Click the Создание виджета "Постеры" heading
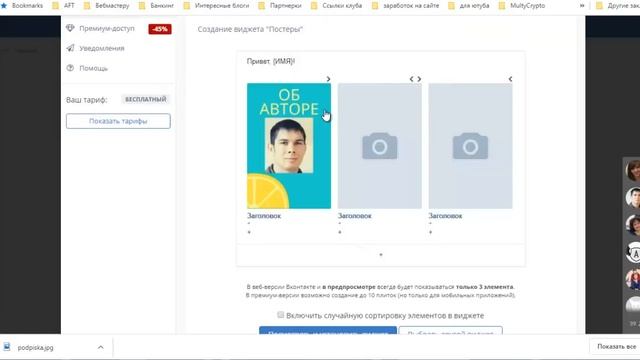The image size is (640, 360). click(x=250, y=29)
